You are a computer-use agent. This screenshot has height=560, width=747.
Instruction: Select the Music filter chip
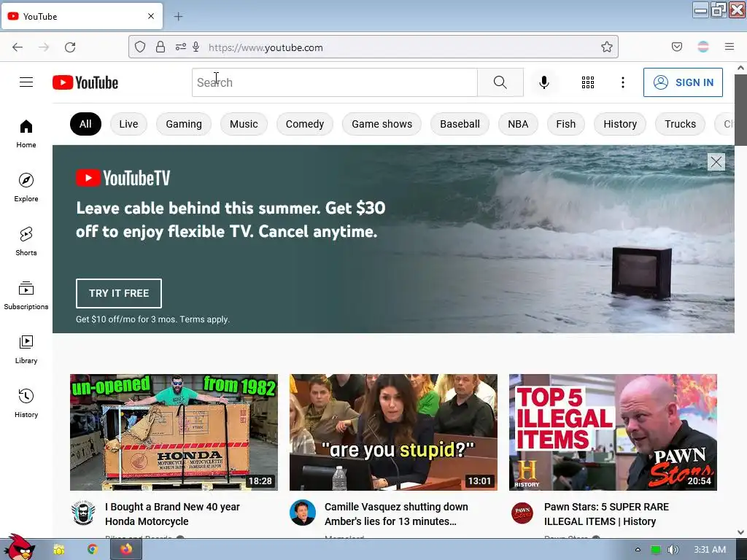click(244, 124)
